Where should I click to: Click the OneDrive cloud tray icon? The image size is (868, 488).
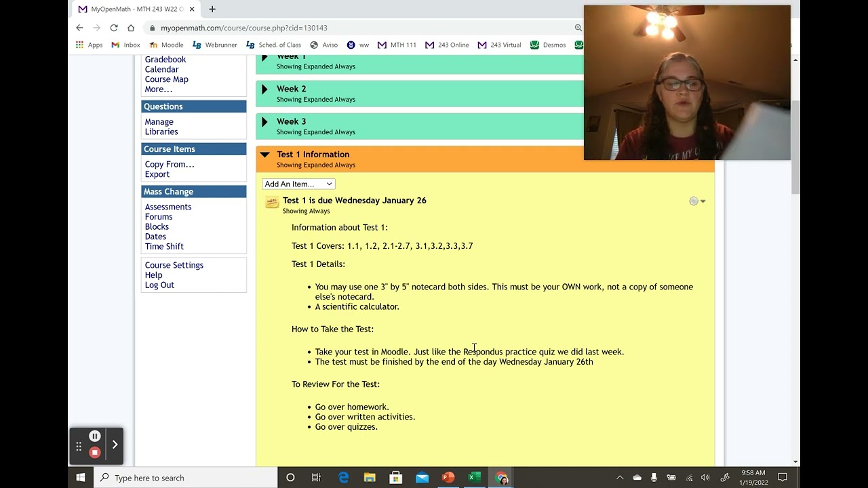(637, 478)
